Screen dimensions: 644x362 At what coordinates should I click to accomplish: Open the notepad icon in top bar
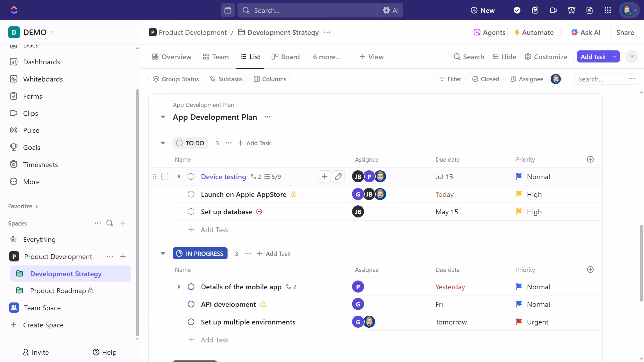pos(535,10)
